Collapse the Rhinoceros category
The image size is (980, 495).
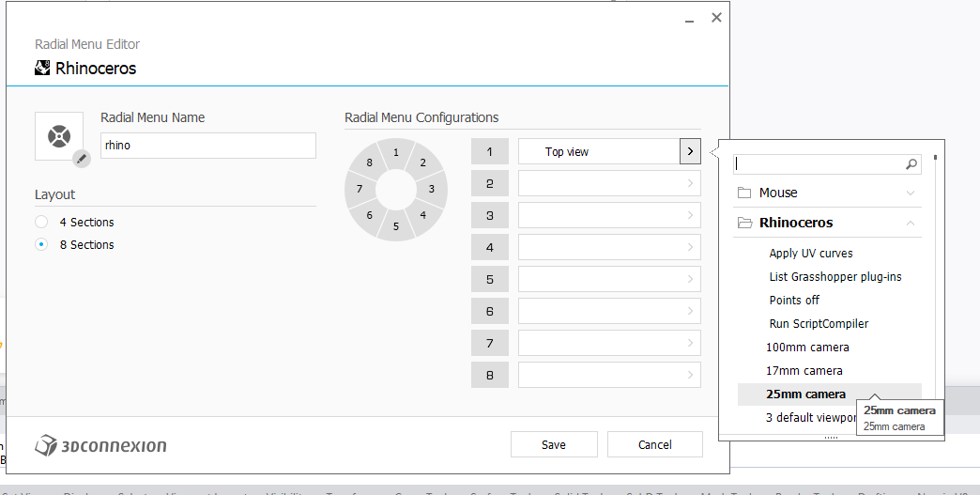point(910,223)
